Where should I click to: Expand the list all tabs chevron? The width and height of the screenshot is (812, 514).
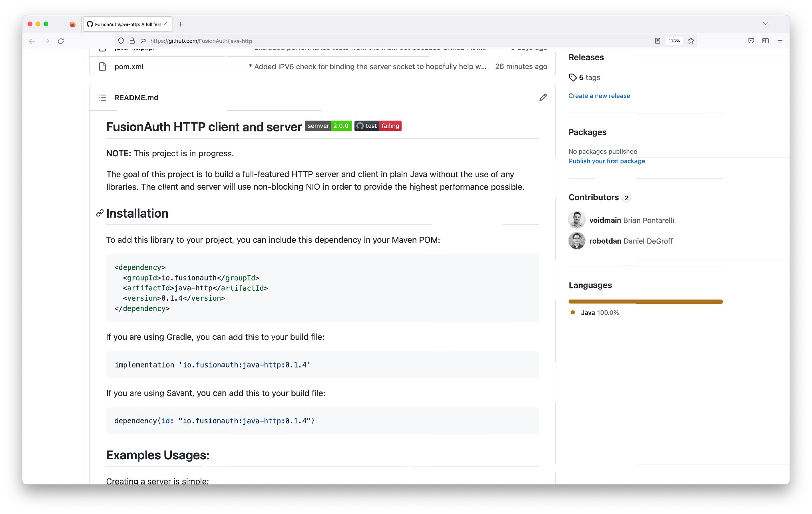pyautogui.click(x=765, y=24)
